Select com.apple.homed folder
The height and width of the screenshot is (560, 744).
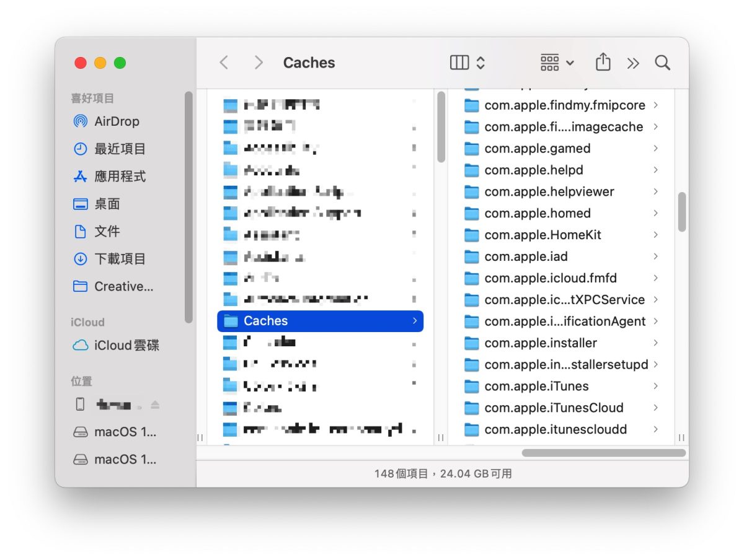[x=561, y=213]
